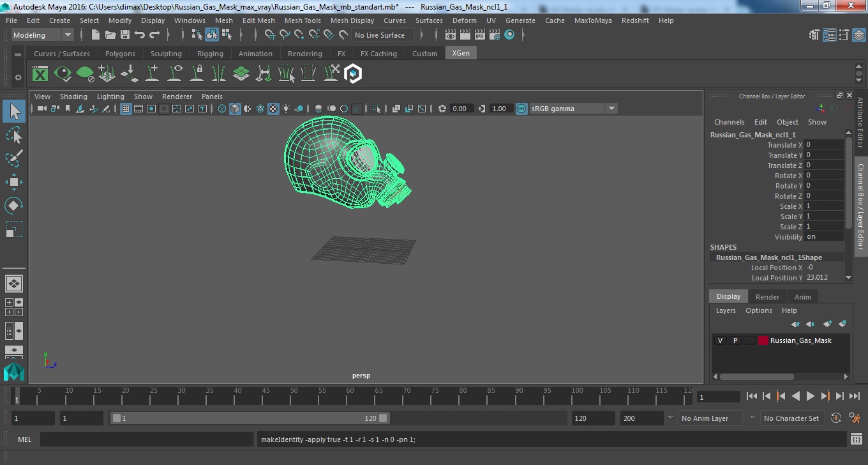The image size is (868, 465).
Task: Open the Attribute Editor side tab
Action: [860, 123]
